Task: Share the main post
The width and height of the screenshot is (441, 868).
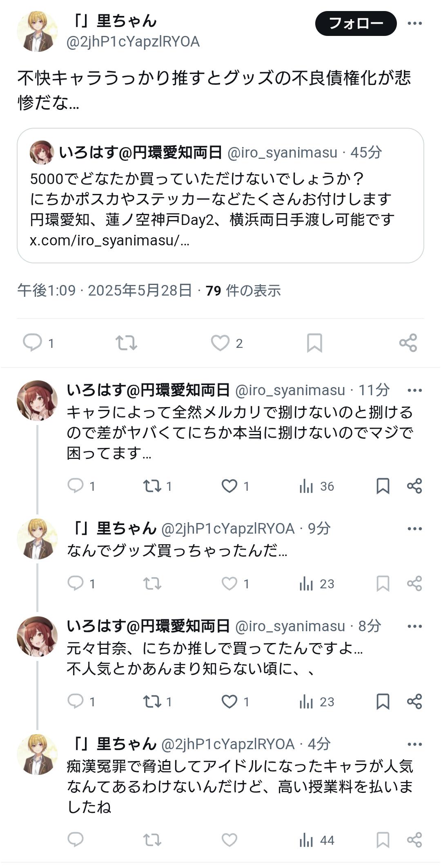Action: point(408,343)
